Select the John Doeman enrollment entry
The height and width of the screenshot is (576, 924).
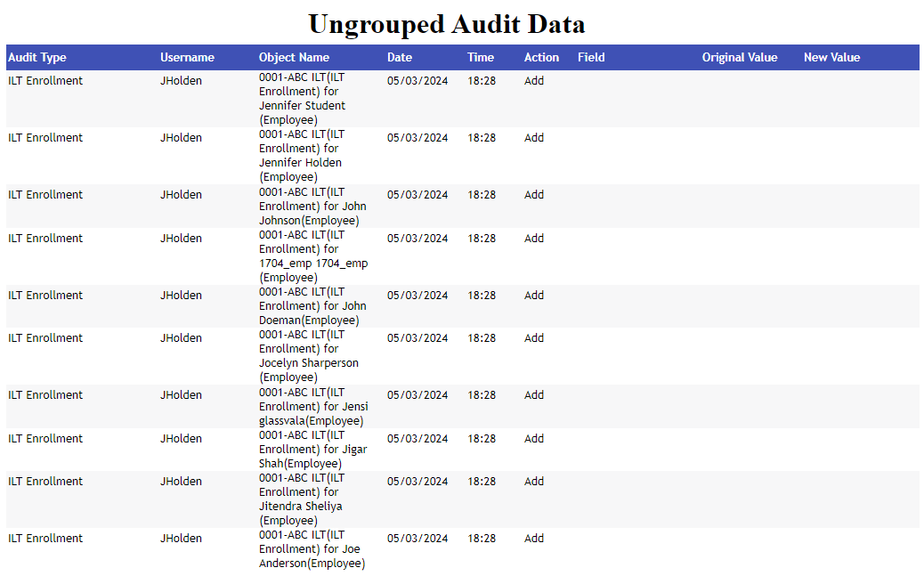[312, 307]
